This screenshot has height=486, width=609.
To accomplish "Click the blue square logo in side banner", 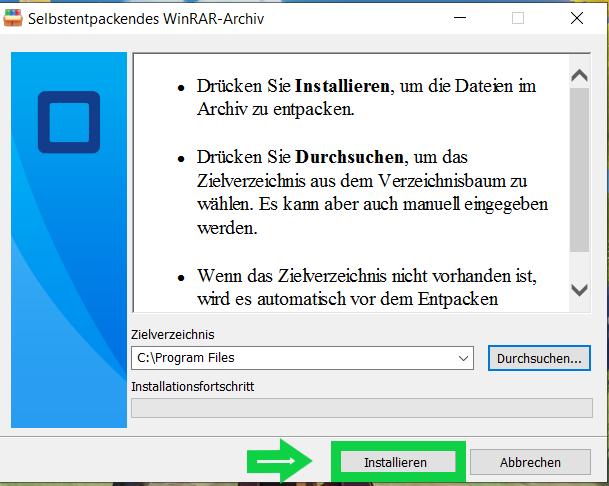I will pos(69,122).
